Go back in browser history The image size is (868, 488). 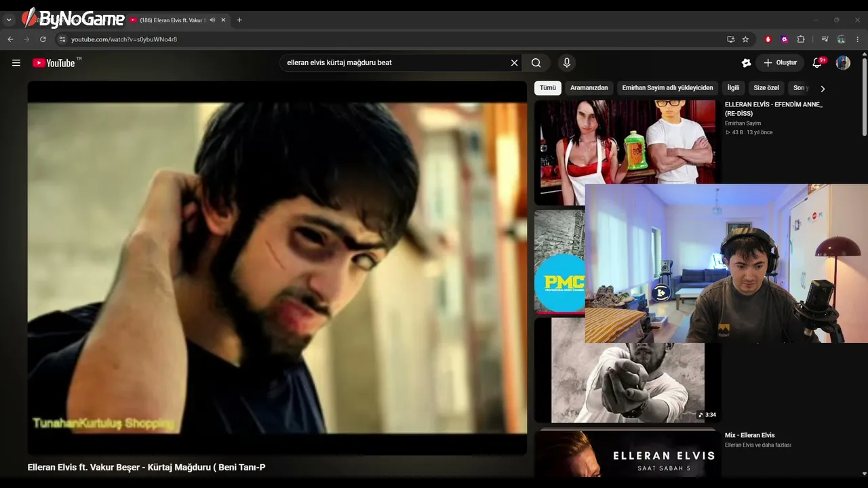(x=10, y=39)
